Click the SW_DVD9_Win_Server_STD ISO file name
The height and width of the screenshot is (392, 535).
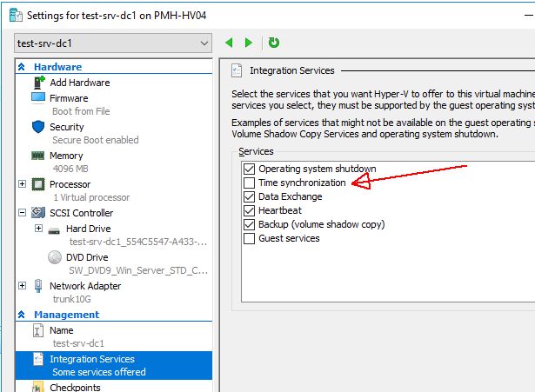coord(138,270)
